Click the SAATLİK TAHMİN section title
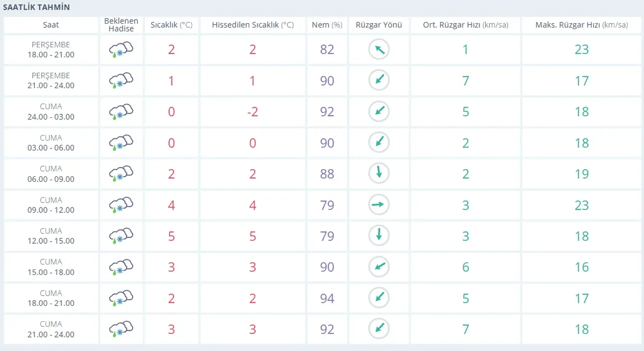The image size is (644, 351). (37, 8)
